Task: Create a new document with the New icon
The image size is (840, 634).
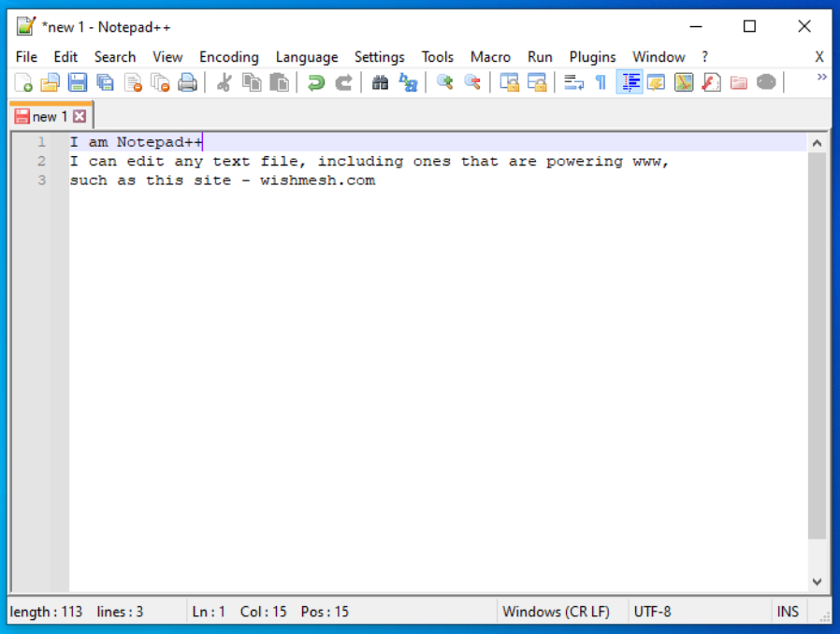Action: point(23,82)
